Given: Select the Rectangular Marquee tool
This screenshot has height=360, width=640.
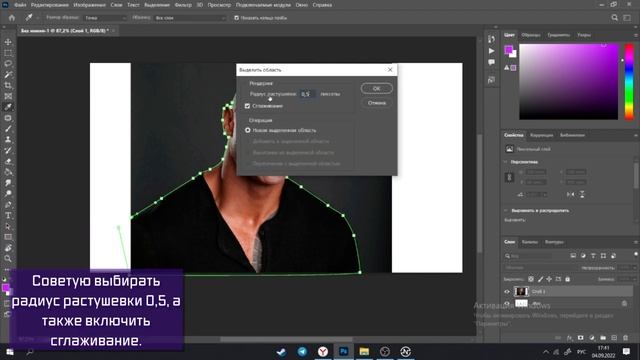Looking at the screenshot, I should pos(8,53).
